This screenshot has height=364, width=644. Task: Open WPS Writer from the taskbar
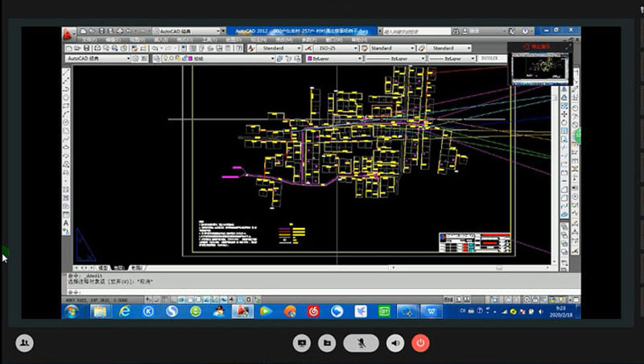coord(432,311)
